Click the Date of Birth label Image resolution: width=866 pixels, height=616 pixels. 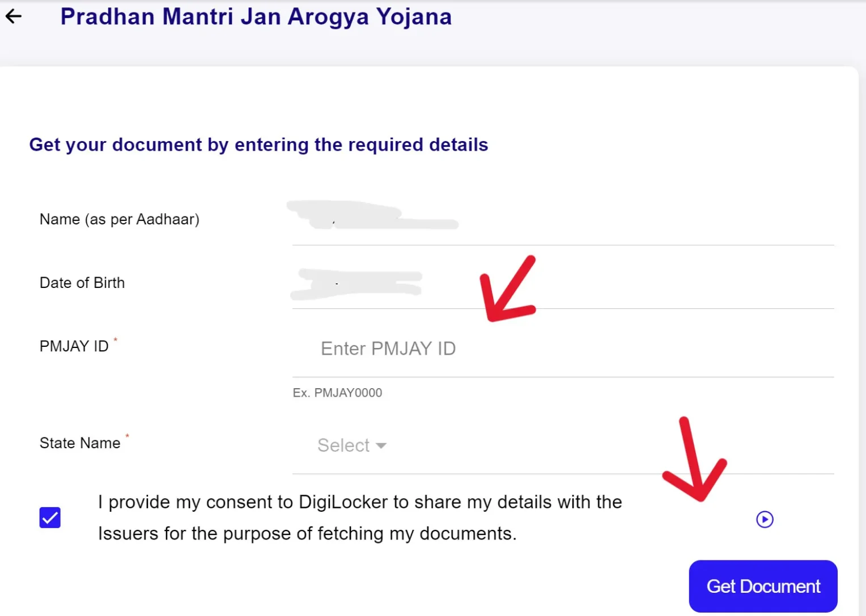pyautogui.click(x=82, y=283)
